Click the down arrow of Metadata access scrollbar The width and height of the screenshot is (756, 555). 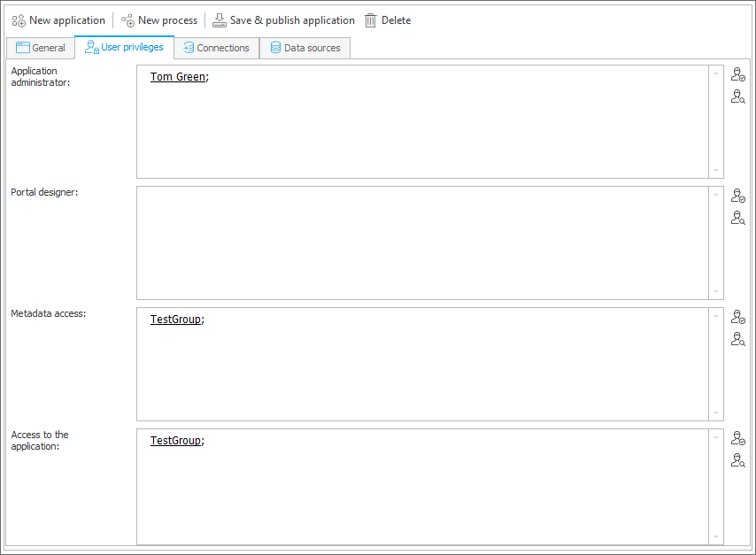click(x=716, y=412)
